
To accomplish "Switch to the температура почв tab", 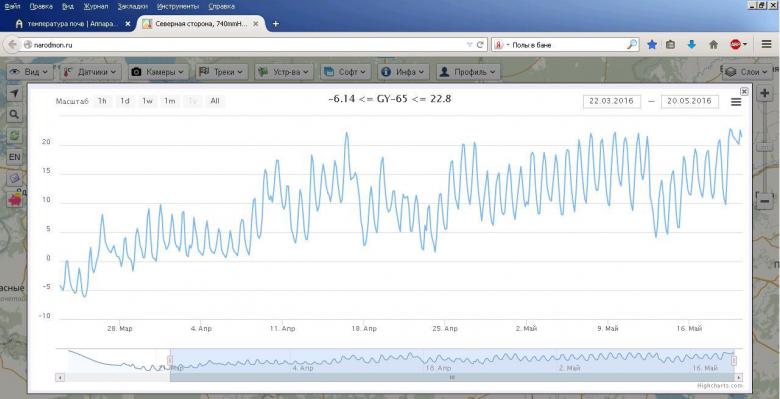I will tap(73, 24).
